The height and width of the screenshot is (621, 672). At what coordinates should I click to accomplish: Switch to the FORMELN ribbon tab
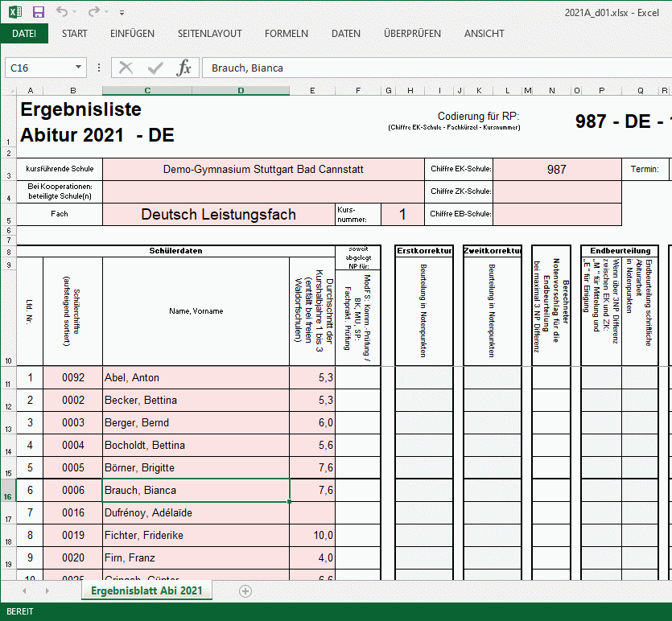(x=286, y=34)
